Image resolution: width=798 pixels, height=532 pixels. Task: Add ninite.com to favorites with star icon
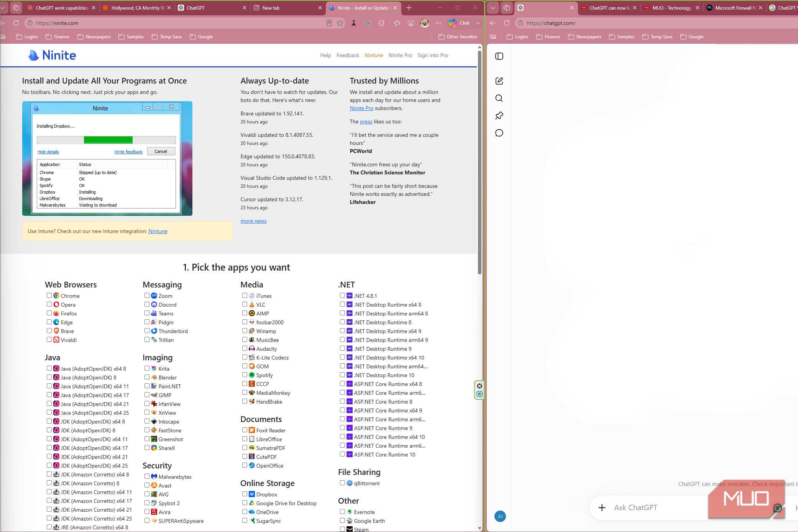[340, 23]
